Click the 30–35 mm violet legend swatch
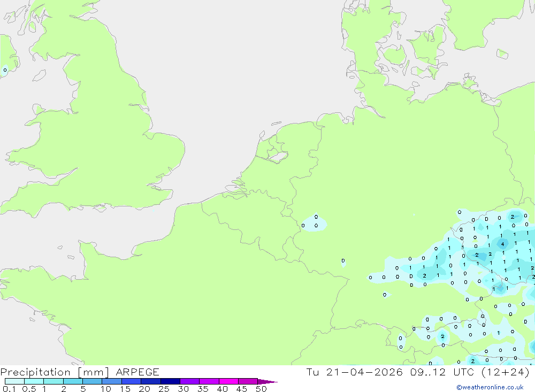 [x=190, y=381]
